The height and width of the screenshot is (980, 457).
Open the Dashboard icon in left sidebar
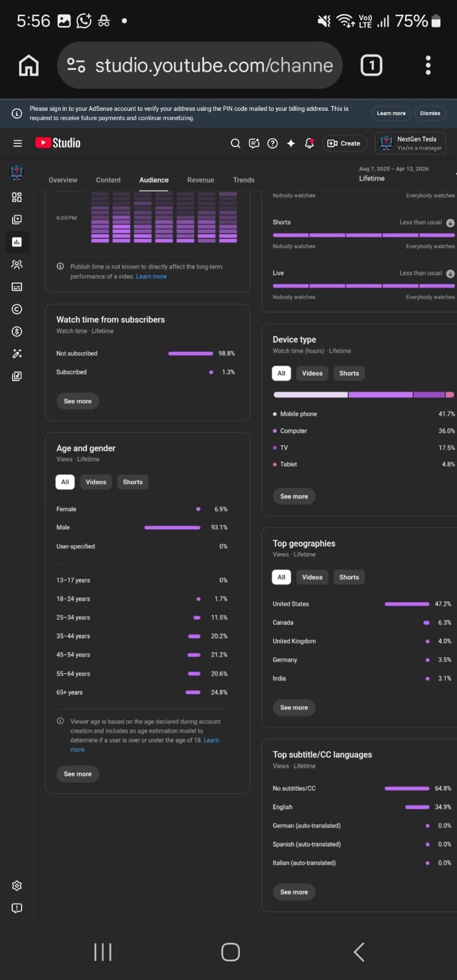[x=17, y=197]
